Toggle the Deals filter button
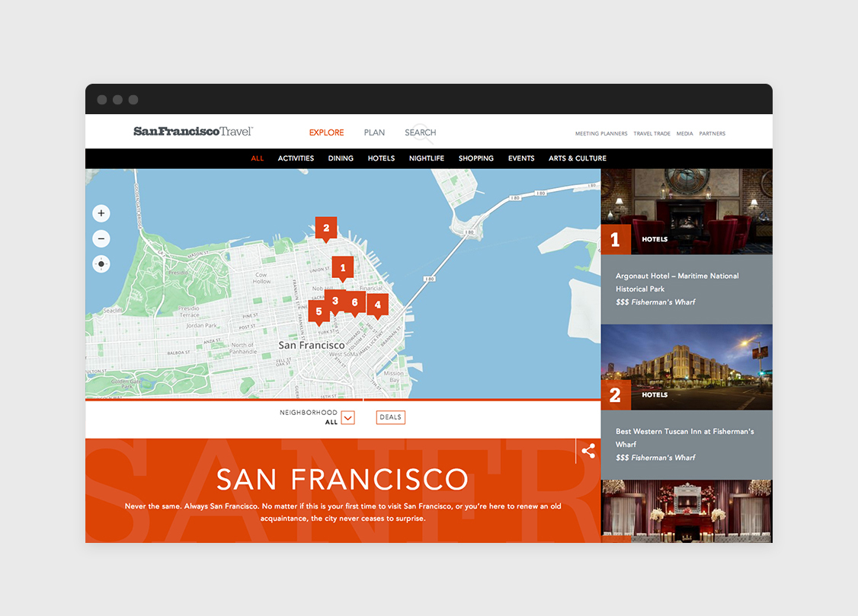 [390, 417]
